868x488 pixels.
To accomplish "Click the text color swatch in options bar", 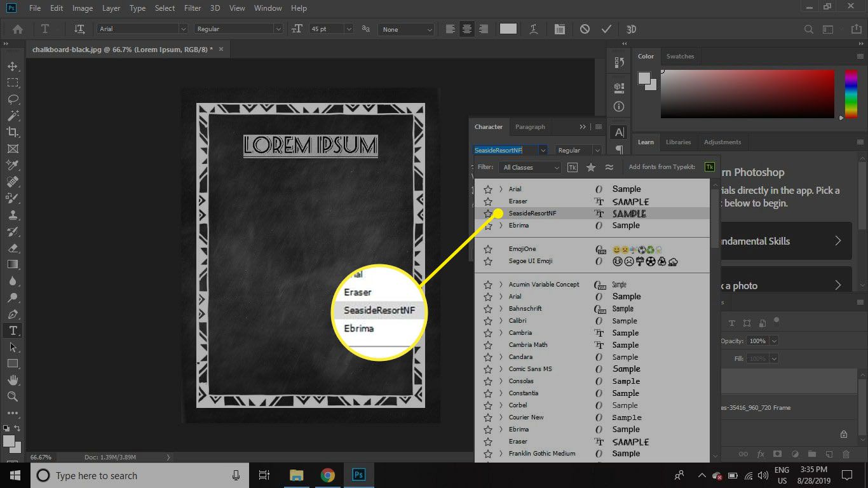I will click(x=508, y=29).
